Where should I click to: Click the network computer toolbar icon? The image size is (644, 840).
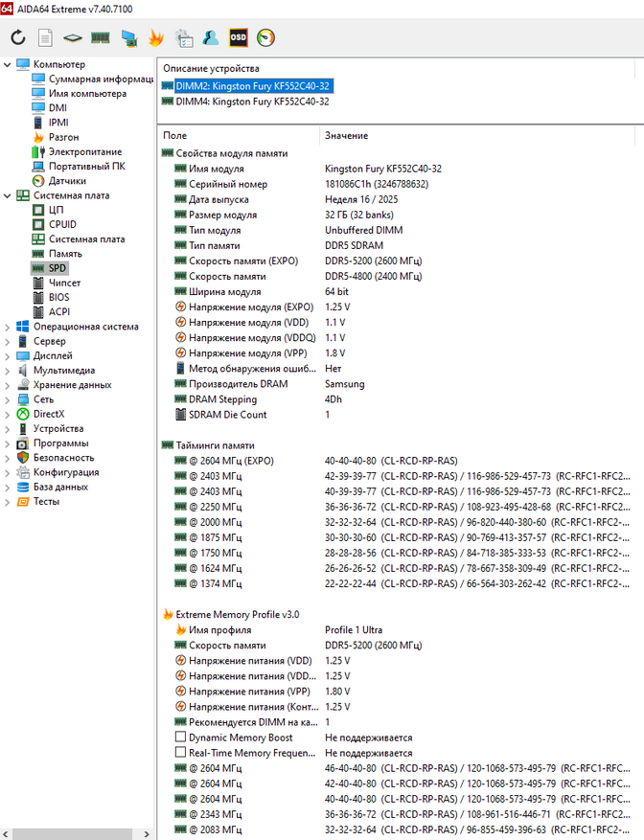pos(128,37)
